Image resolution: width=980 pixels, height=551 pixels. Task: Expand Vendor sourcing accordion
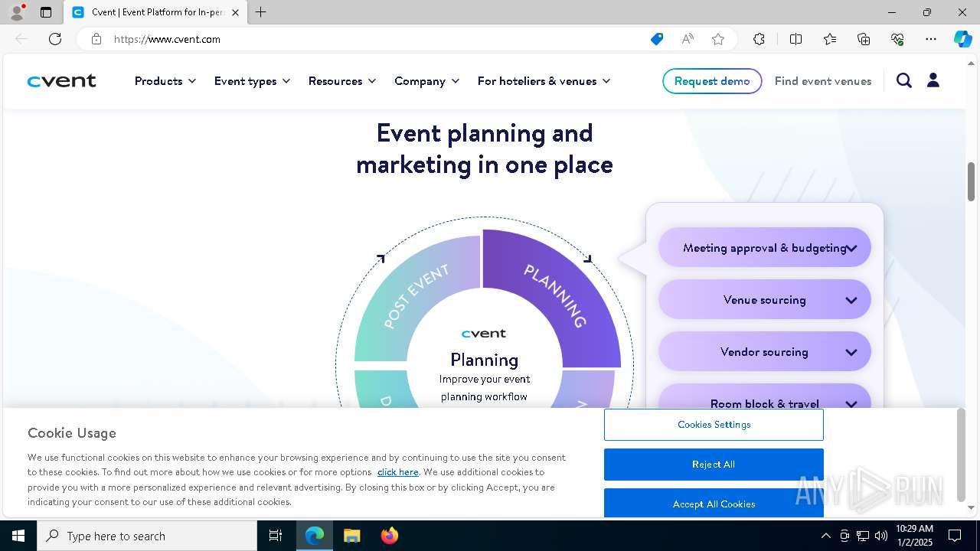click(765, 352)
